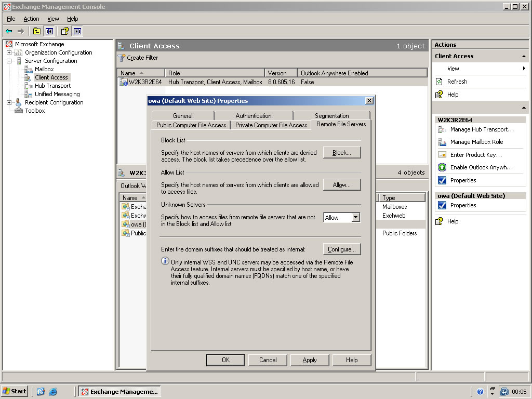This screenshot has height=399, width=532.
Task: Expand the Organization Configuration tree node
Action: [x=9, y=52]
